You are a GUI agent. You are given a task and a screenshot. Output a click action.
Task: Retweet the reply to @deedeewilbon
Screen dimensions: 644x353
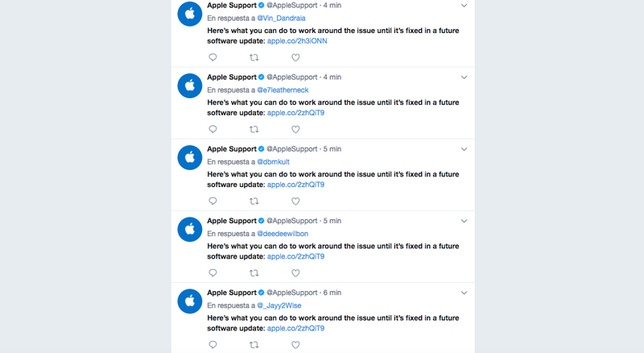[254, 272]
